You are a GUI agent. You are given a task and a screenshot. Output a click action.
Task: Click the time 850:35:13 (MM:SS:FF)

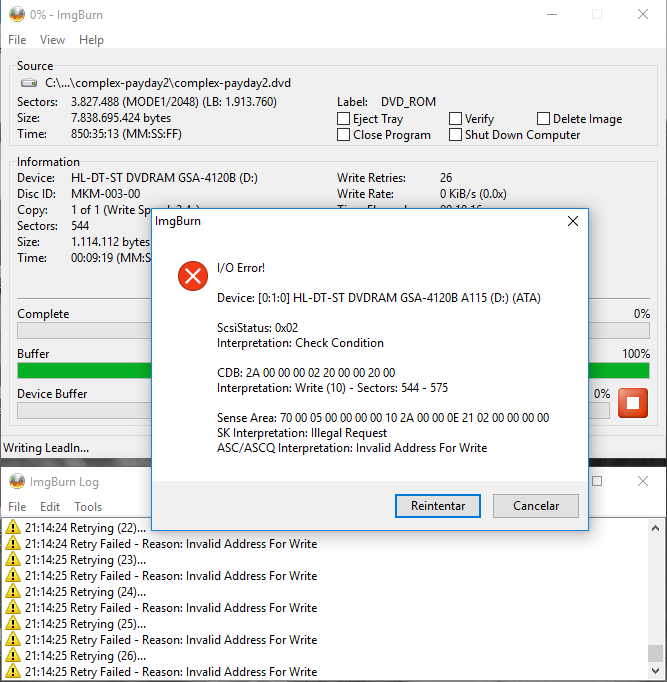tap(126, 134)
